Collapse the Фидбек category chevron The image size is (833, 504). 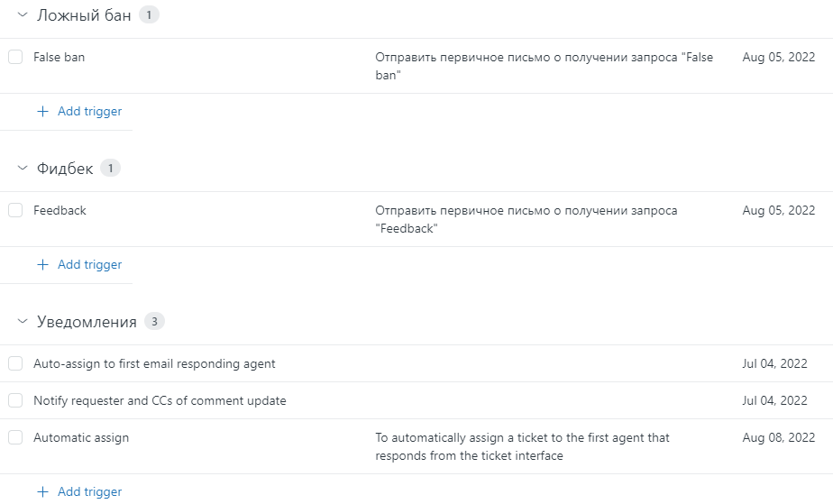(x=23, y=169)
